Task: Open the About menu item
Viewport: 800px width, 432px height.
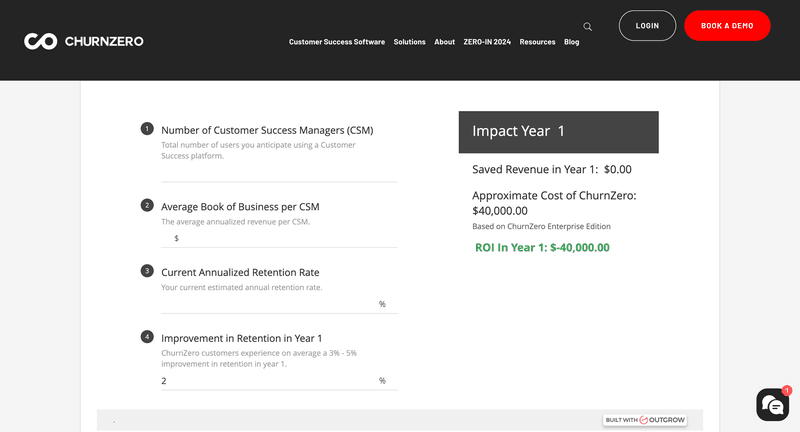Action: [x=444, y=42]
